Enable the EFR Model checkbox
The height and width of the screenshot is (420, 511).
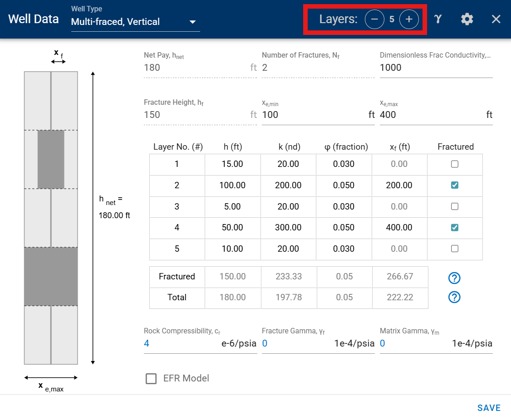(x=151, y=378)
